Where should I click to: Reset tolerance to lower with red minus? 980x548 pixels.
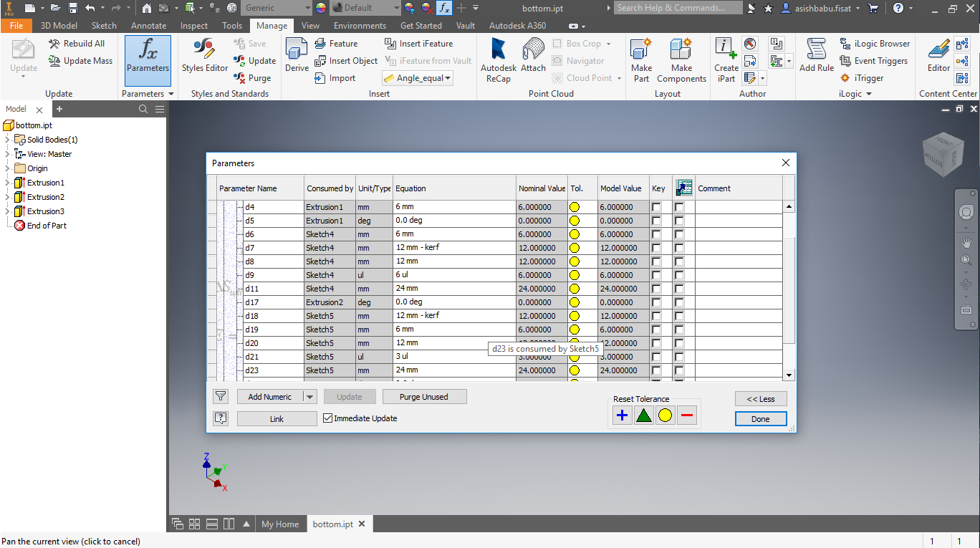pyautogui.click(x=687, y=415)
